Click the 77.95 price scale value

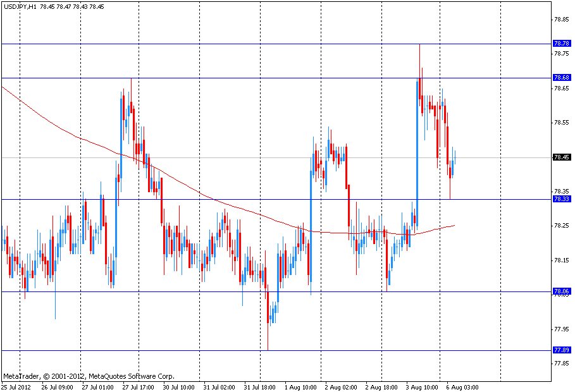tap(562, 329)
